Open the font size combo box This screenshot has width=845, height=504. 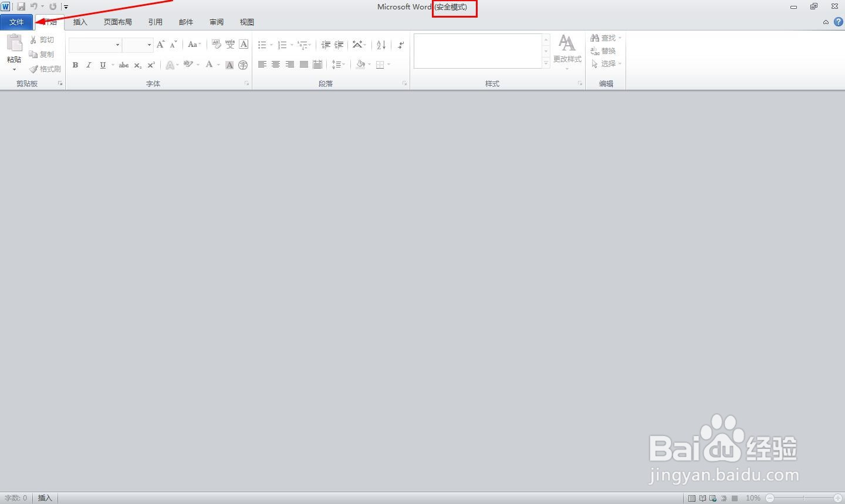pyautogui.click(x=138, y=45)
